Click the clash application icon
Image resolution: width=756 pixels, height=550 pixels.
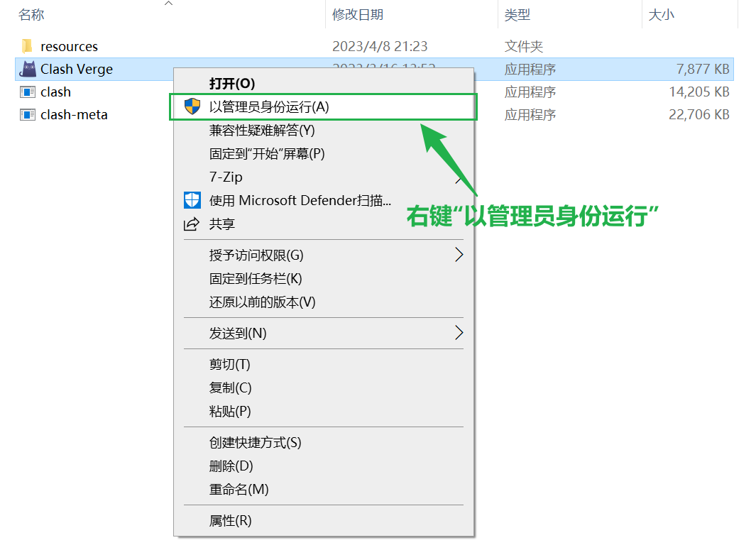click(x=28, y=92)
